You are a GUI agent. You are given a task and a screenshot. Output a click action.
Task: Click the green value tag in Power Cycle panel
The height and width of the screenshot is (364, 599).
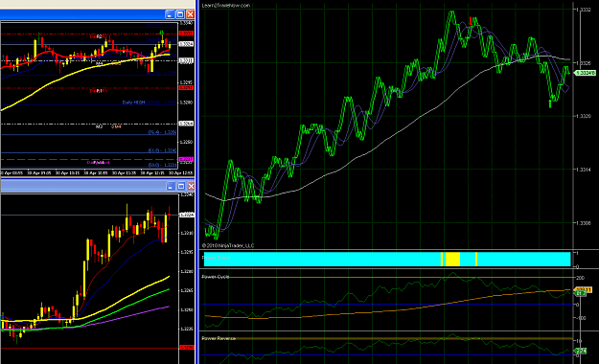[581, 294]
